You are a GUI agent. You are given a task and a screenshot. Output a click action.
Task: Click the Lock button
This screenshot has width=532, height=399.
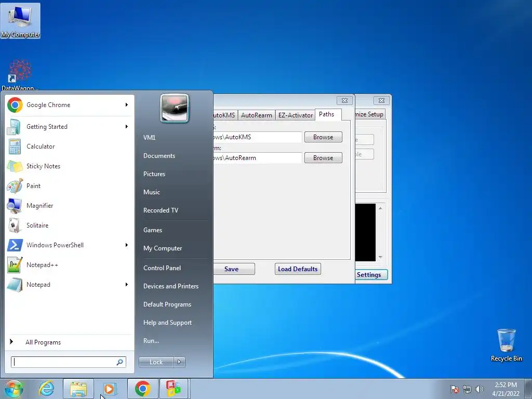click(156, 362)
